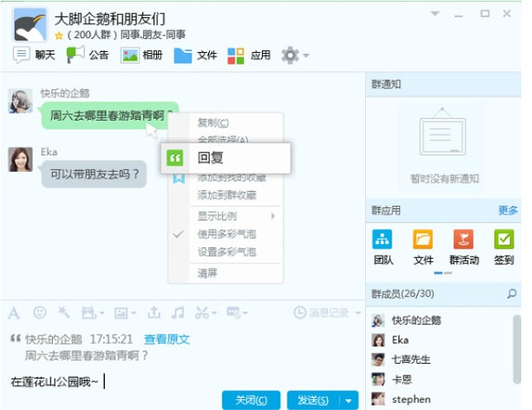Click the music note icon
The image size is (532, 410).
(178, 312)
